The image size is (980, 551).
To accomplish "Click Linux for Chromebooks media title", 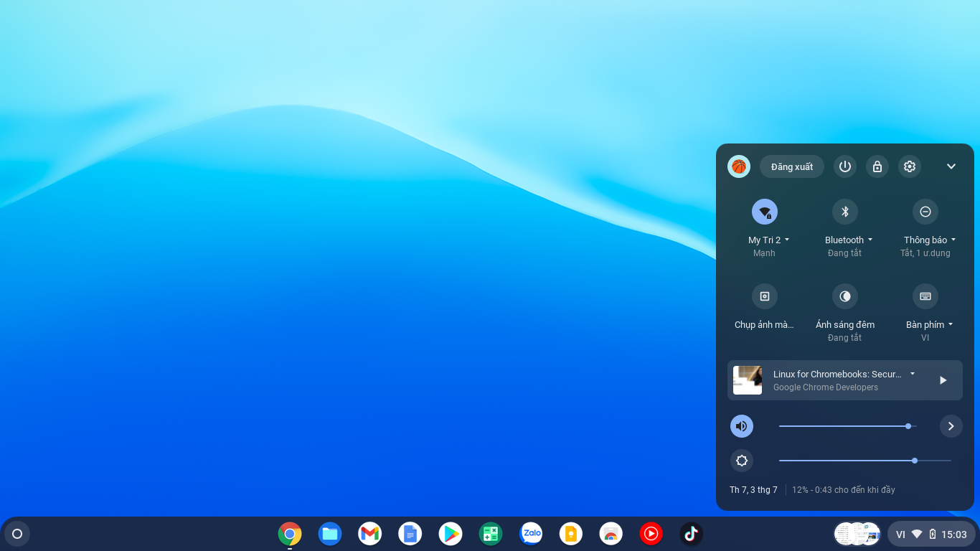I will point(837,374).
